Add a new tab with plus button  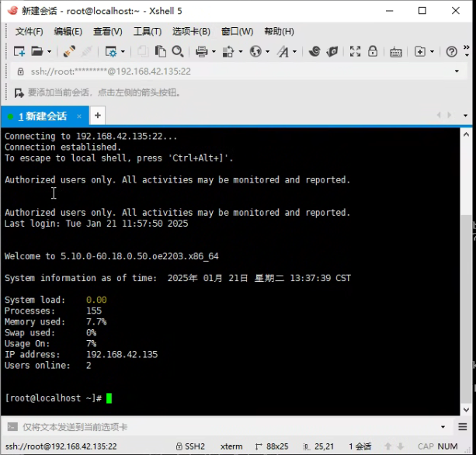(97, 116)
